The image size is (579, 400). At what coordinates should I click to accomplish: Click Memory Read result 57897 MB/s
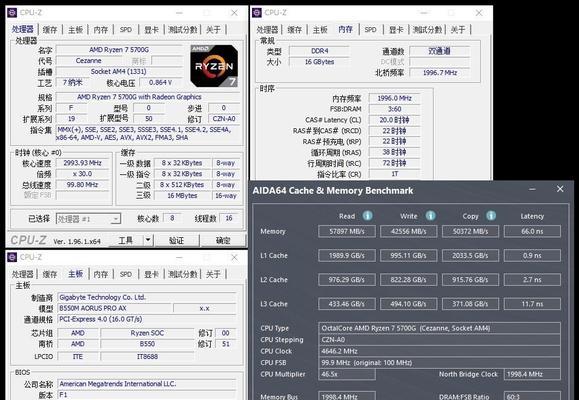(x=347, y=232)
